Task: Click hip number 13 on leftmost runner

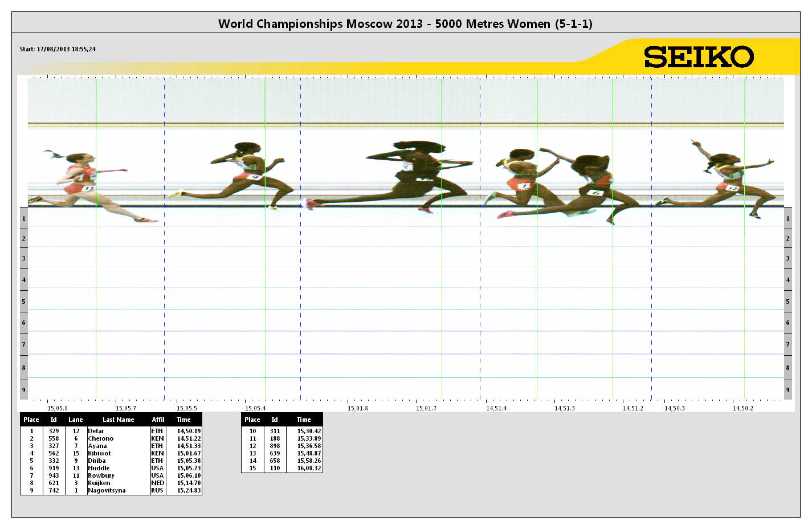Action: coord(88,188)
